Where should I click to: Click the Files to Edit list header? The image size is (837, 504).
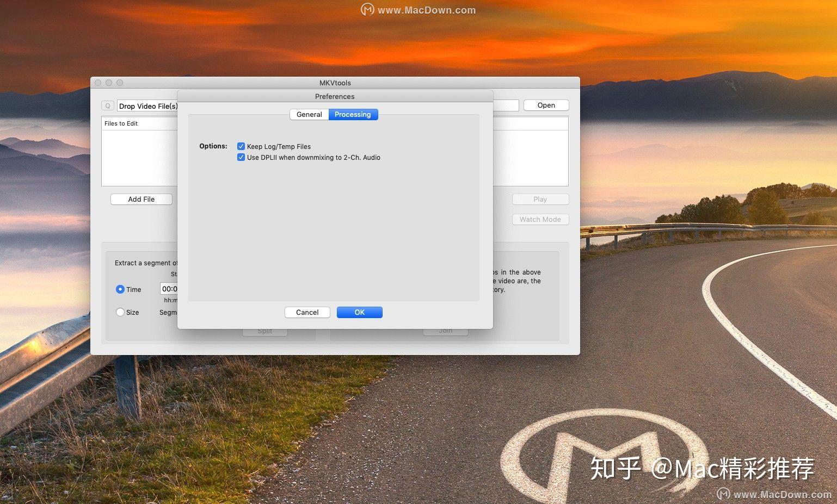140,123
